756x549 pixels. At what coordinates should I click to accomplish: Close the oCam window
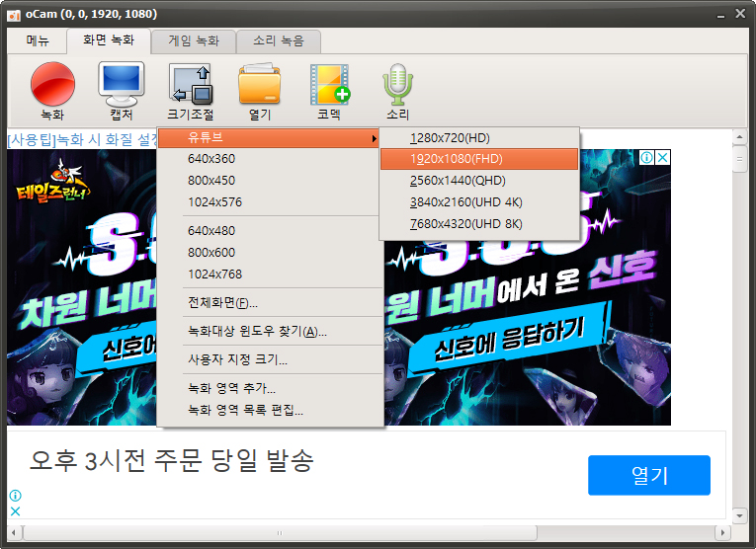(x=740, y=14)
